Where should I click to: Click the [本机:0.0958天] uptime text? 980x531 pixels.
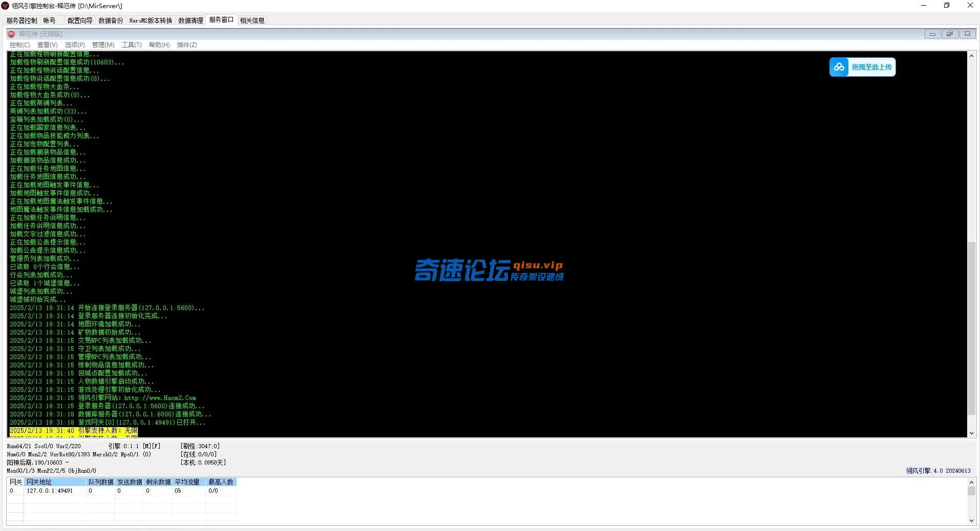pos(203,462)
